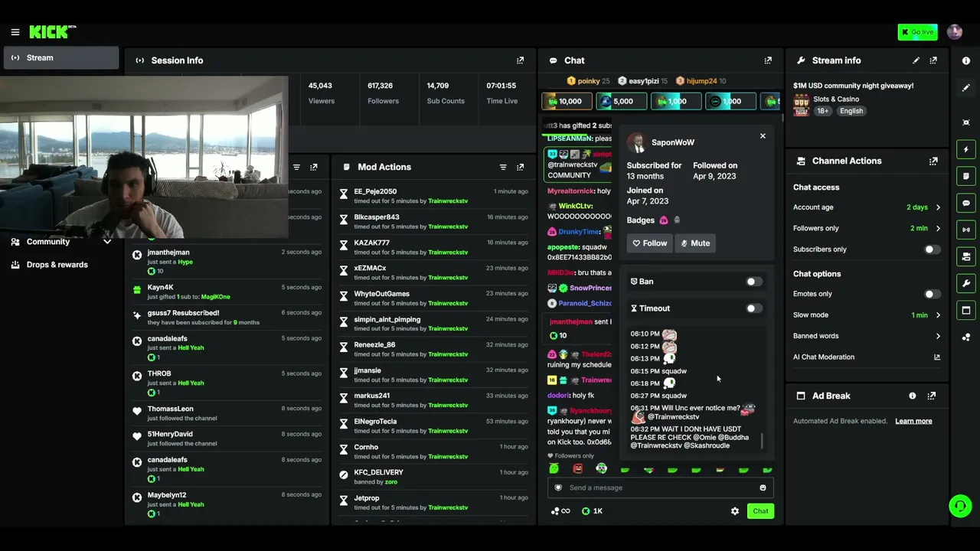The image size is (980, 551).
Task: Toggle the Ban switch for SaponWoW
Action: pyautogui.click(x=754, y=282)
